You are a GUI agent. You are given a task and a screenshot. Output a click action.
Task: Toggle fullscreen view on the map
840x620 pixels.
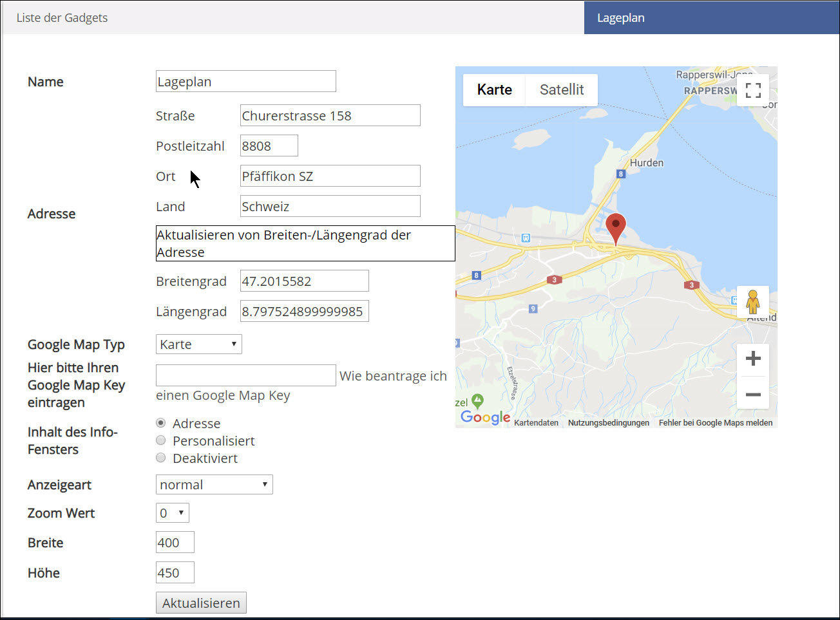(x=753, y=90)
